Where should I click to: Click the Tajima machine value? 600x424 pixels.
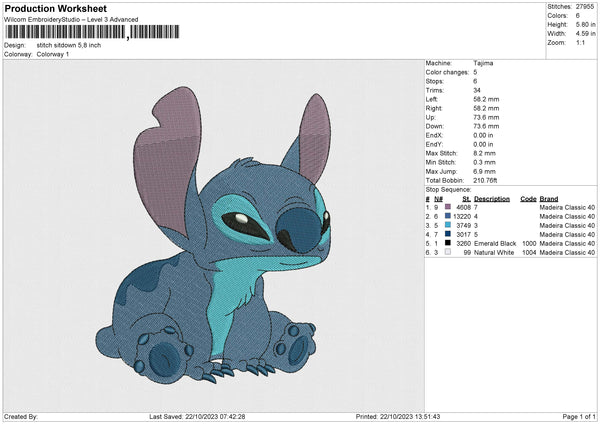click(483, 63)
